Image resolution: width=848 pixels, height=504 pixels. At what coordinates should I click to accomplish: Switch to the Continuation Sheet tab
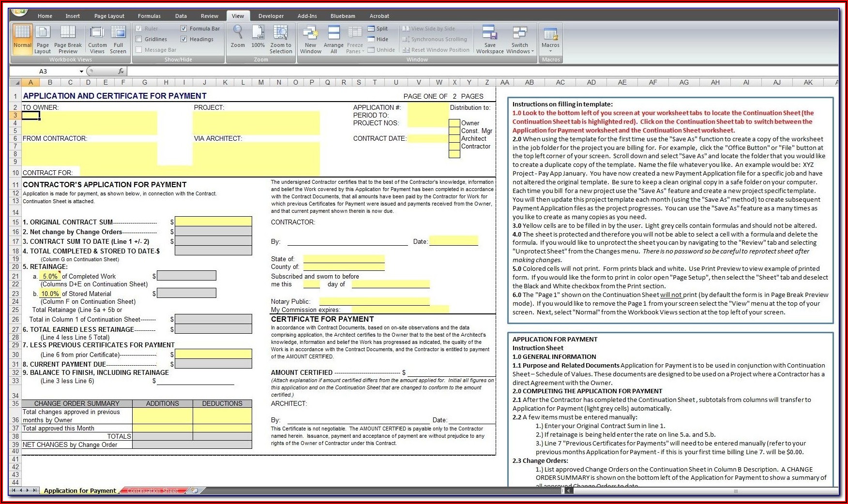pyautogui.click(x=152, y=490)
